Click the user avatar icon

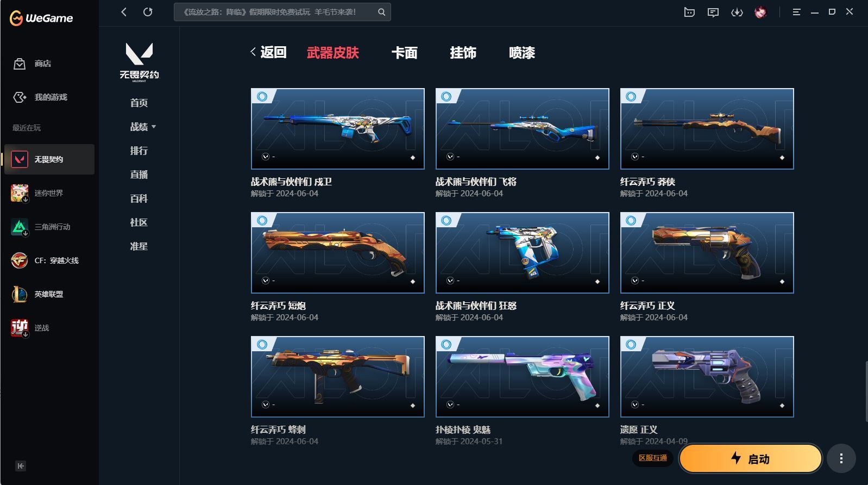coord(760,12)
